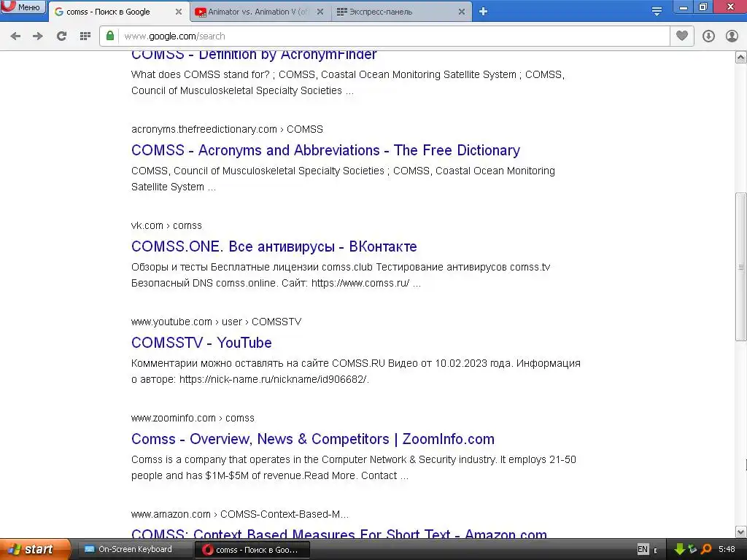View site security padlock info
Screen dimensions: 747x560
pos(110,36)
